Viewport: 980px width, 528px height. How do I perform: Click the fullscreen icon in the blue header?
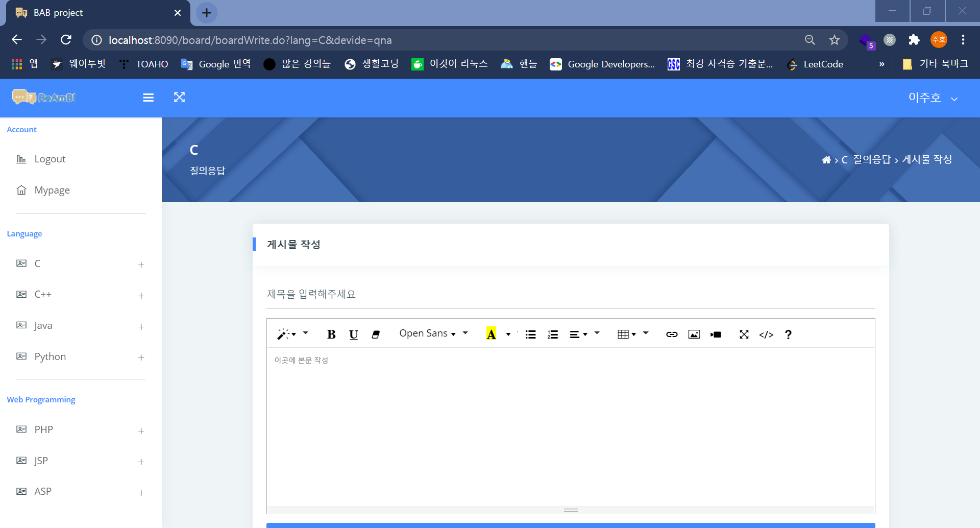tap(179, 97)
